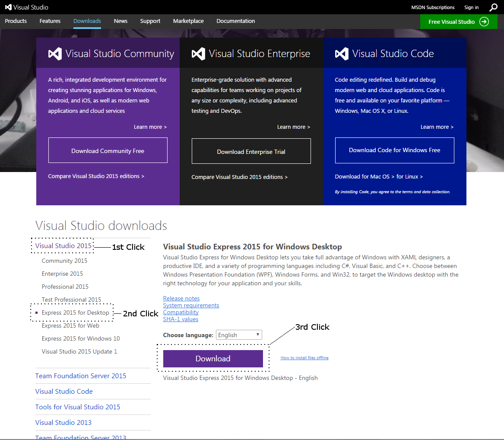504x440 pixels.
Task: Open the SHA-1 values link
Action: tap(181, 319)
